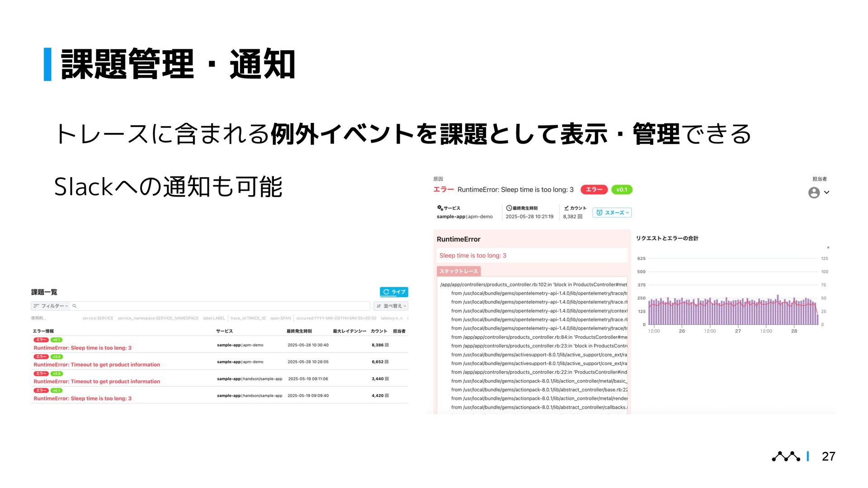This screenshot has width=868, height=488.
Task: Click inside the issue search field
Action: click(x=222, y=306)
